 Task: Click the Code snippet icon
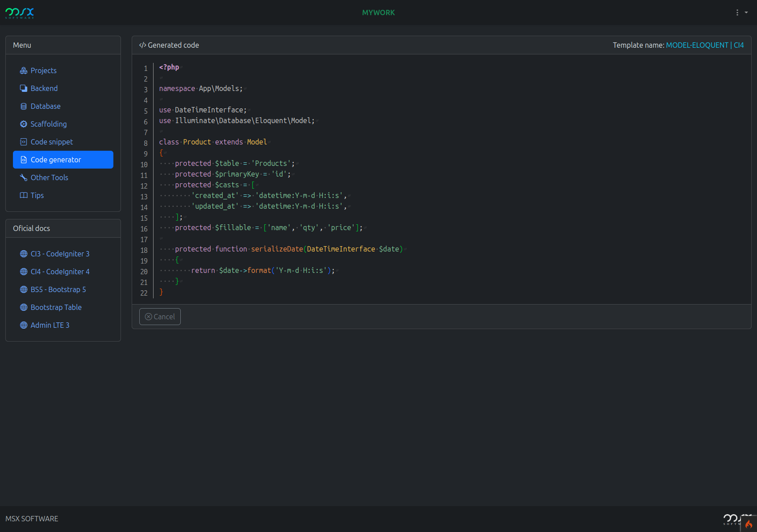tap(24, 142)
